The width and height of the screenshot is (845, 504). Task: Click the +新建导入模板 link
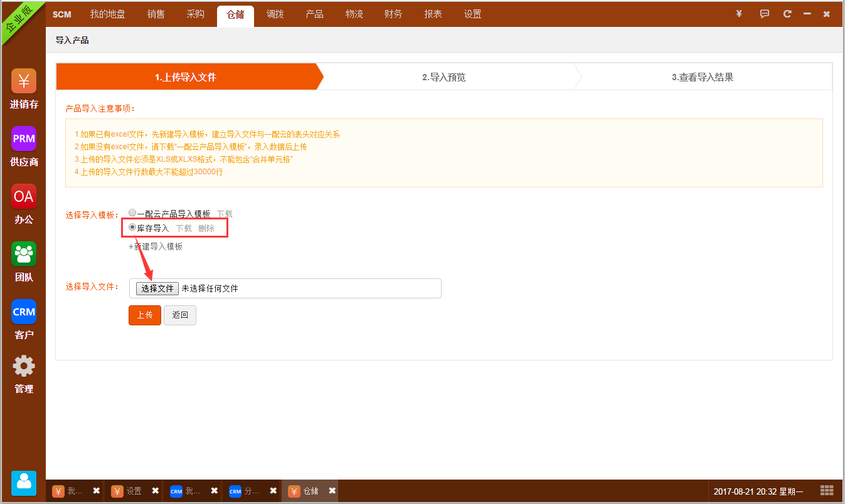tap(156, 246)
